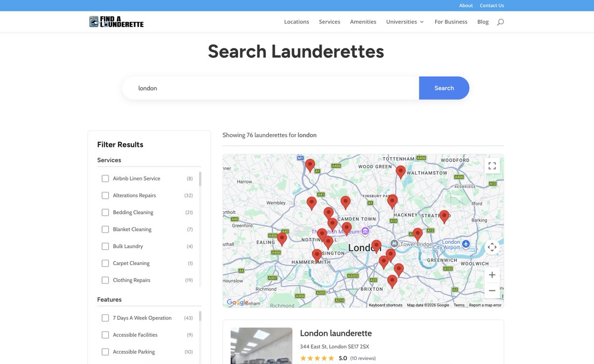Tick the Accessible Parking checkbox
594x364 pixels.
tap(105, 352)
